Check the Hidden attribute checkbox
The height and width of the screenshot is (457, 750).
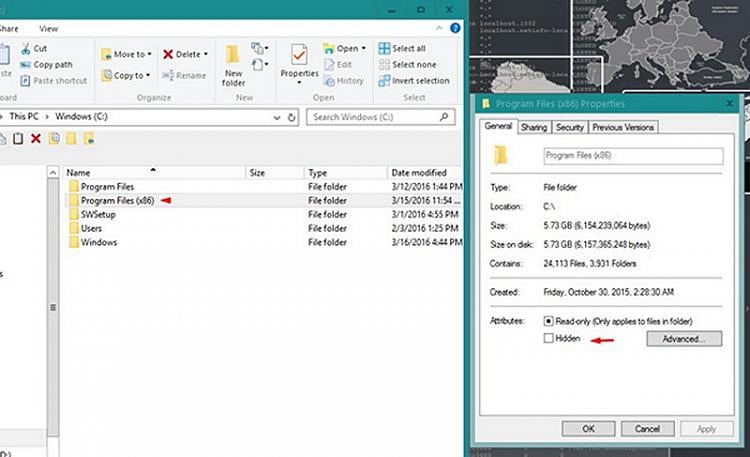point(549,338)
